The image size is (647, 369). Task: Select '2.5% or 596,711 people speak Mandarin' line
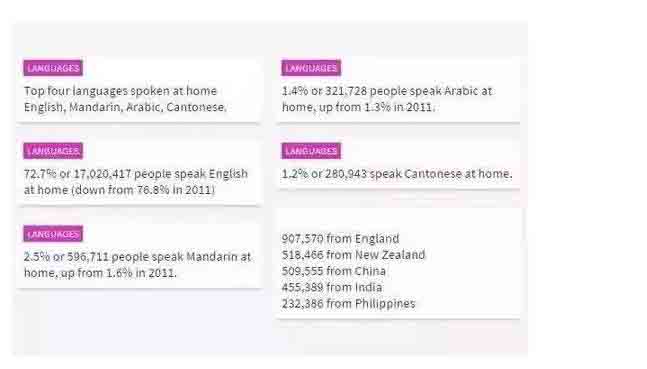(137, 257)
